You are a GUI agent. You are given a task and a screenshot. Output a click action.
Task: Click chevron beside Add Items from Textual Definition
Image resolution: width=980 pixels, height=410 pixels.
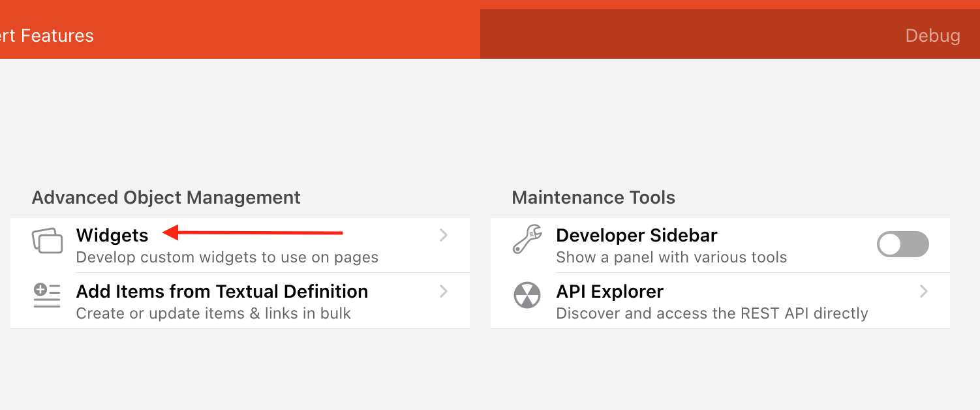(x=444, y=291)
